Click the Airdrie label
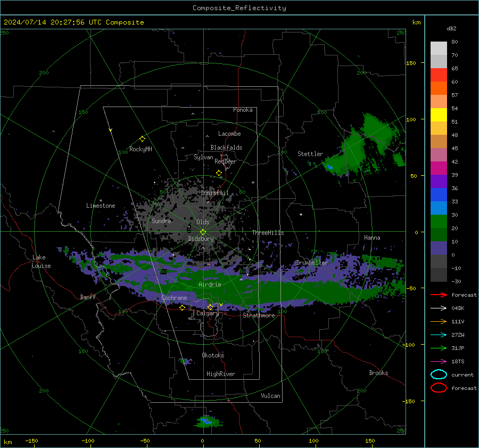This screenshot has height=448, width=479. tap(210, 284)
